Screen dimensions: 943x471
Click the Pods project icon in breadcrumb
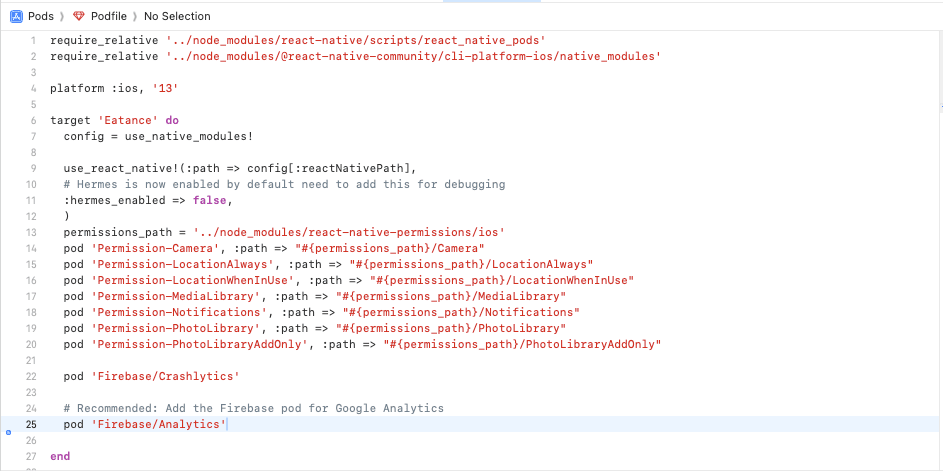(x=16, y=16)
